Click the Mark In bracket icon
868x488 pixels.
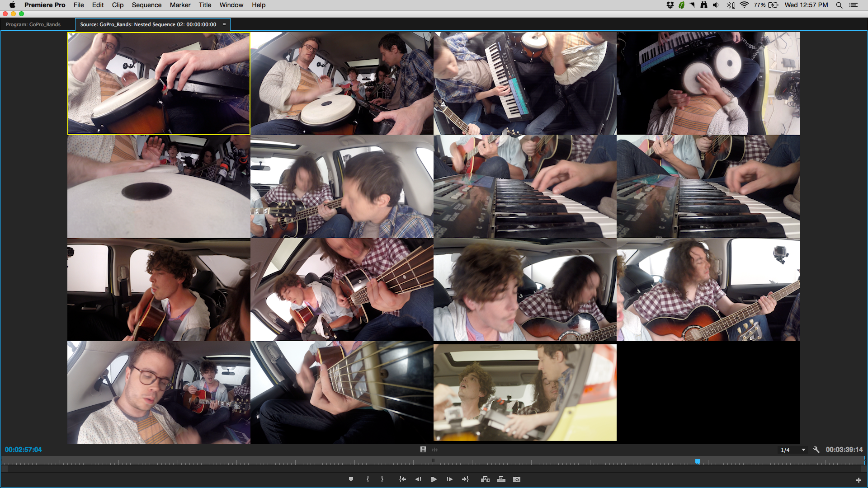(368, 479)
